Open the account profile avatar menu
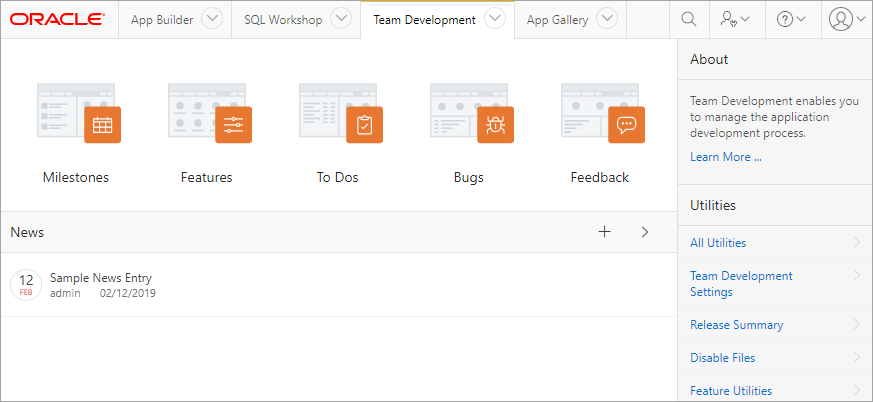The width and height of the screenshot is (873, 402). tap(846, 19)
